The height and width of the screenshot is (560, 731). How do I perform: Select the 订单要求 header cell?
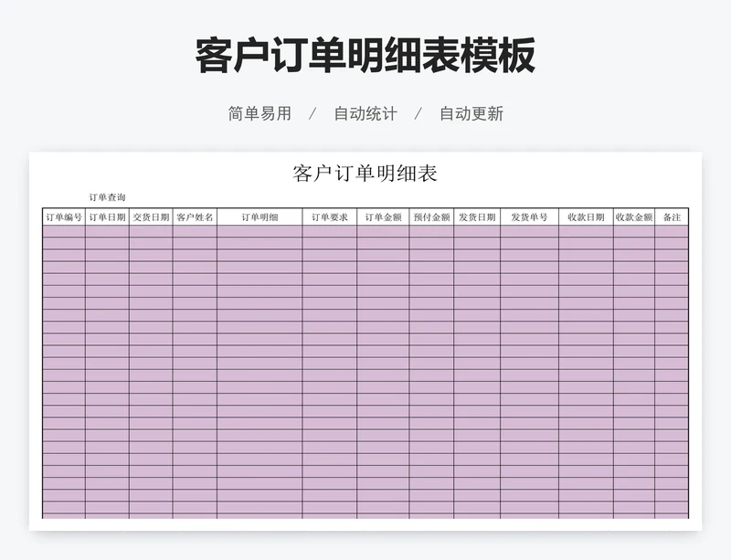click(x=330, y=217)
